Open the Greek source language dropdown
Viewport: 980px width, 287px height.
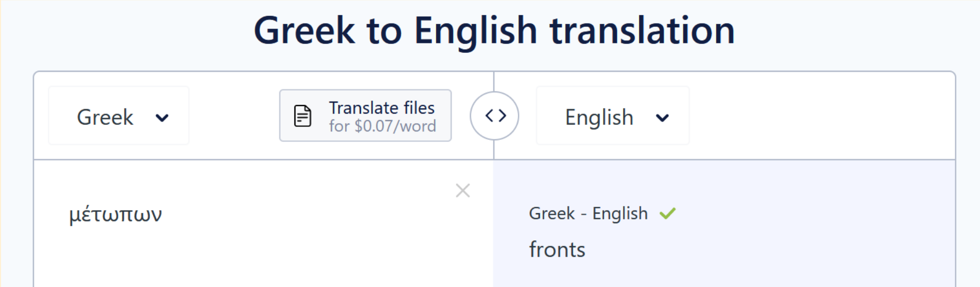tap(119, 116)
